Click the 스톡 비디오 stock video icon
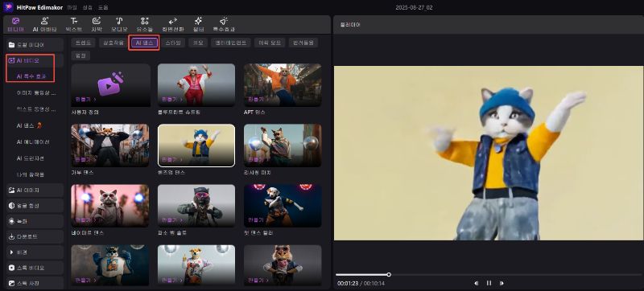644x291 pixels. [x=11, y=268]
